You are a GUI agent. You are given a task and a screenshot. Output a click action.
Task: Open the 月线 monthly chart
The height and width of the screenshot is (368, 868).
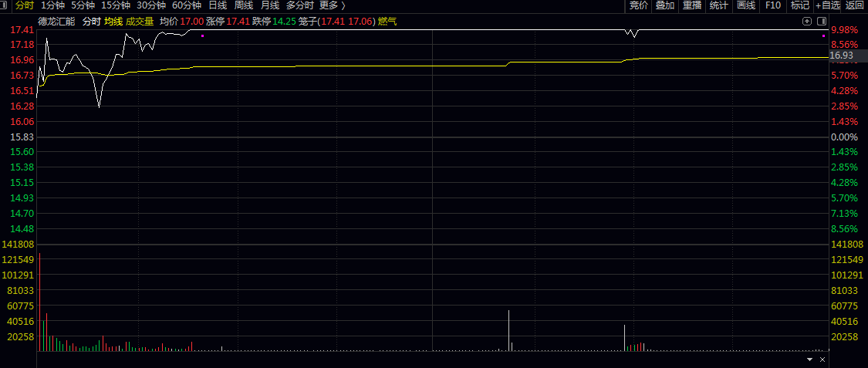coord(270,5)
